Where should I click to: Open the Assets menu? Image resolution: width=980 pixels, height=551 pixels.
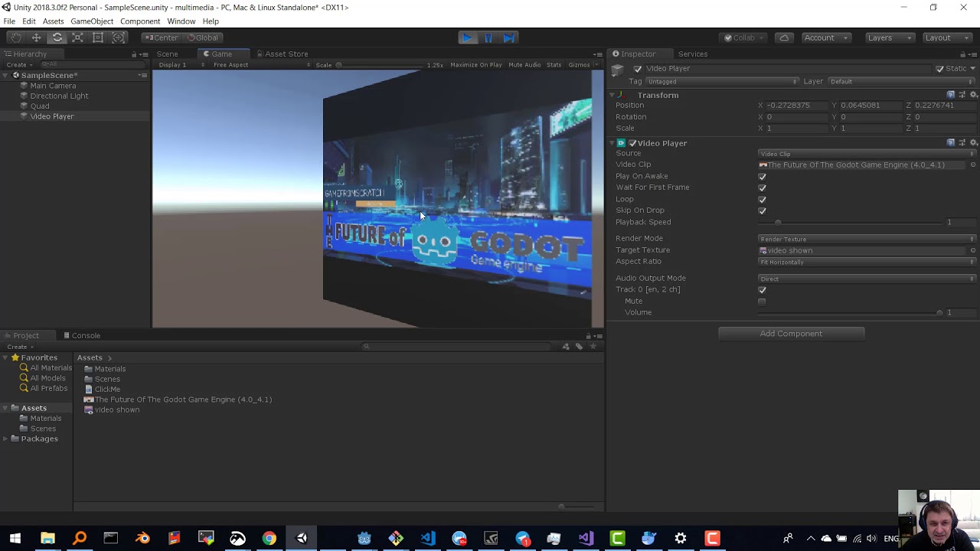(53, 21)
